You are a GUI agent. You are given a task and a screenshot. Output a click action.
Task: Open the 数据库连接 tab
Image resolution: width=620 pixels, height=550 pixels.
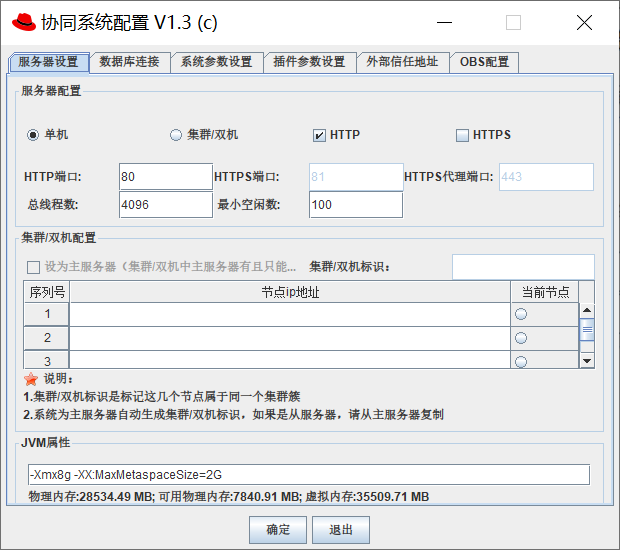pos(130,62)
